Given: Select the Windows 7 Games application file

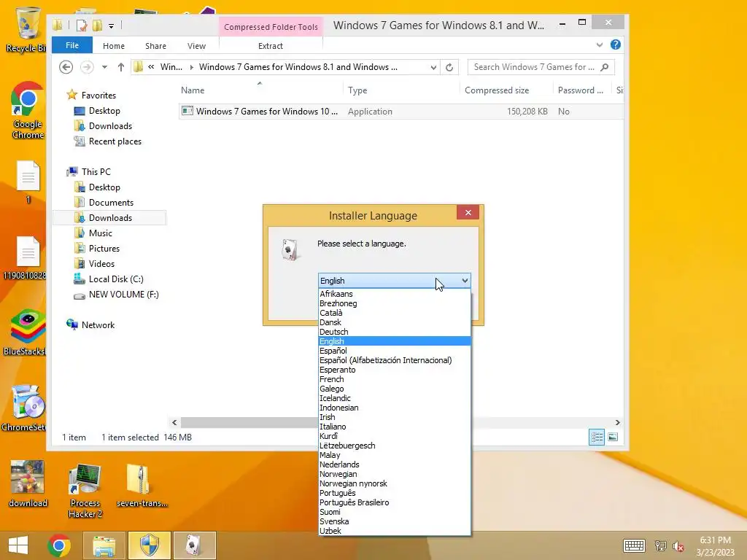Looking at the screenshot, I should point(401,112).
